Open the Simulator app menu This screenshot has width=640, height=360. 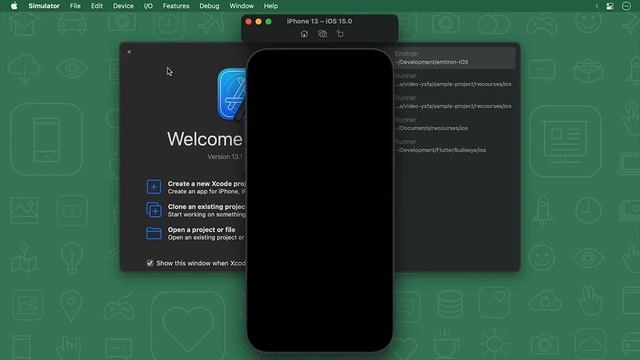44,6
